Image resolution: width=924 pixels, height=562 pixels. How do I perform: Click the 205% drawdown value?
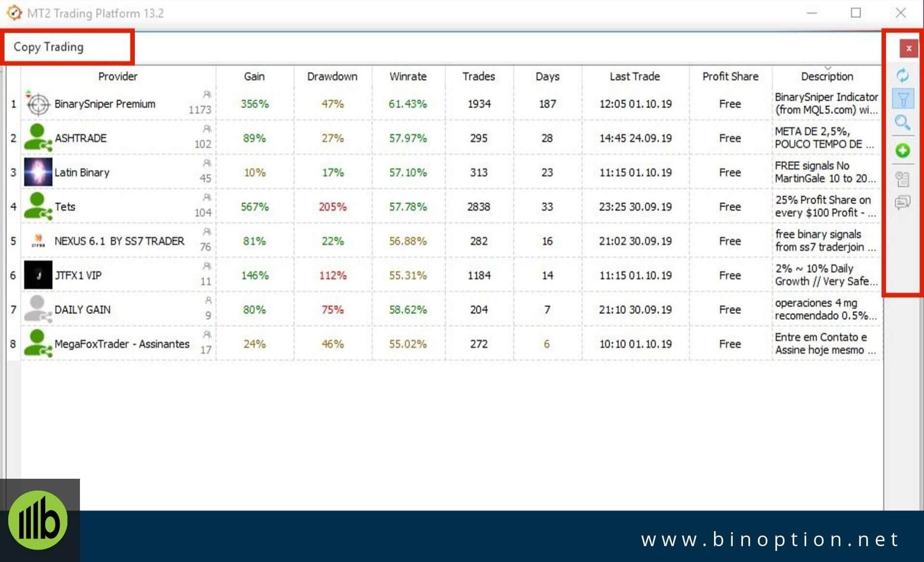(332, 206)
